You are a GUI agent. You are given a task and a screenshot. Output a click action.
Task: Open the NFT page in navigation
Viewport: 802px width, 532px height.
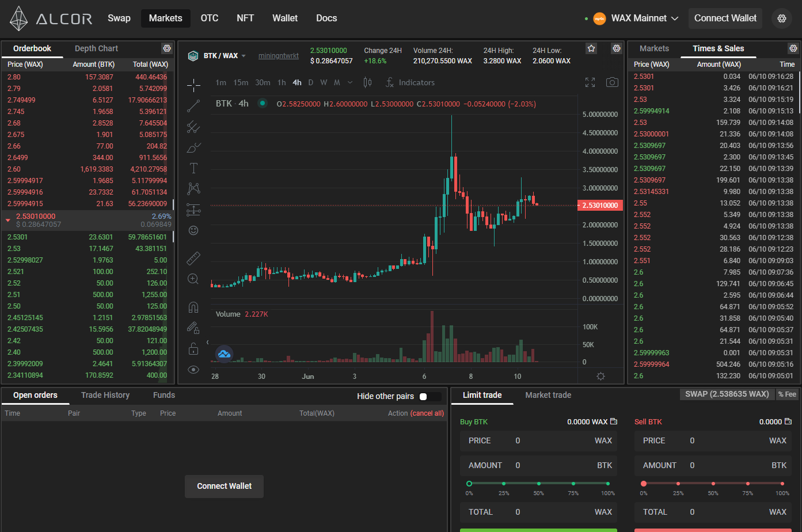pyautogui.click(x=245, y=18)
